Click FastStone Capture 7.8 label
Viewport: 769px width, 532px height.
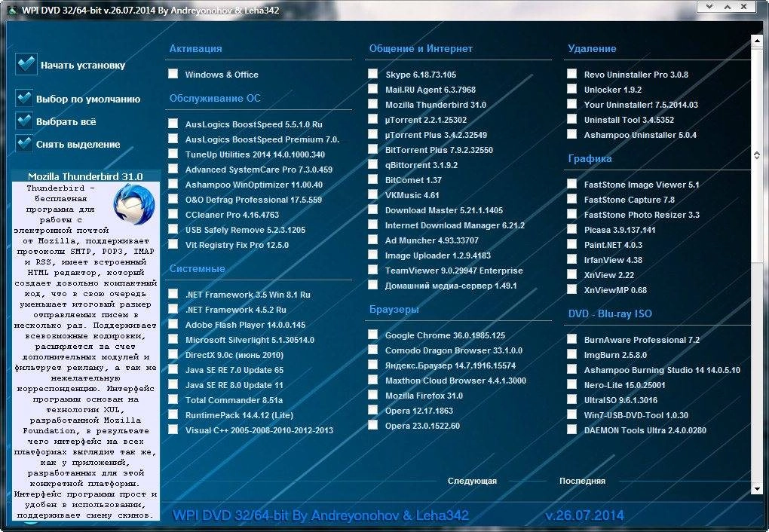pos(630,200)
